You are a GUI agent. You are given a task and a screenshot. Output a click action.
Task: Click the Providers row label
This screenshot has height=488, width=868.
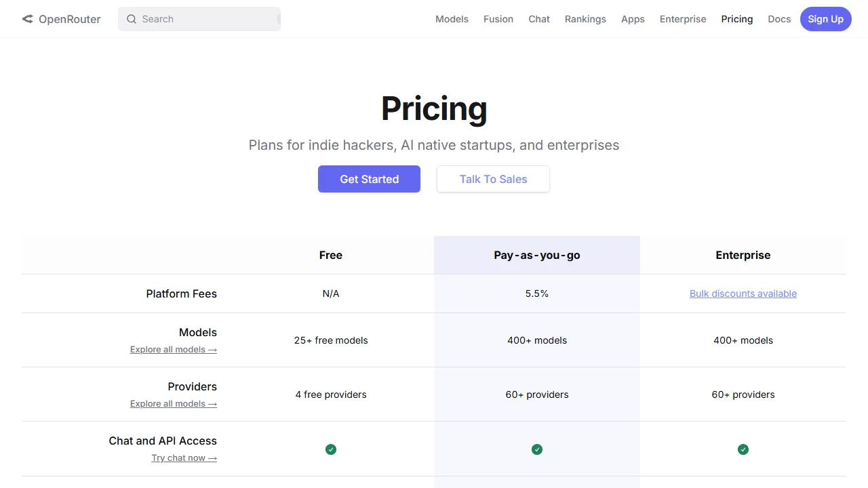[193, 386]
